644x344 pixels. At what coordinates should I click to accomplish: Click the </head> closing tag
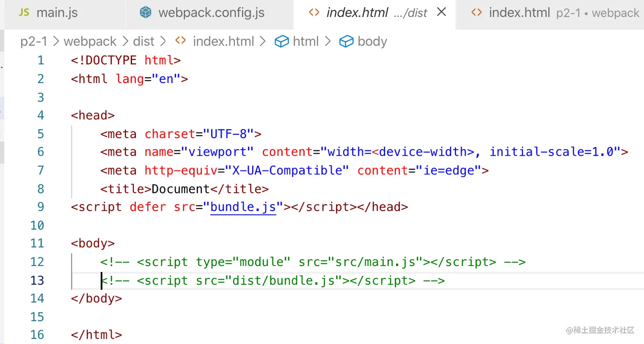[x=382, y=207]
